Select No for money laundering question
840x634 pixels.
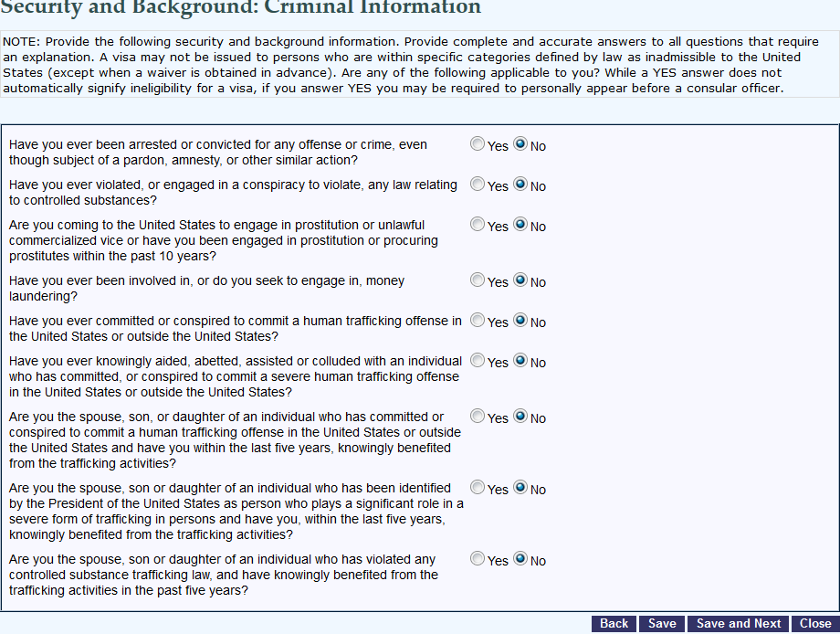click(x=520, y=280)
